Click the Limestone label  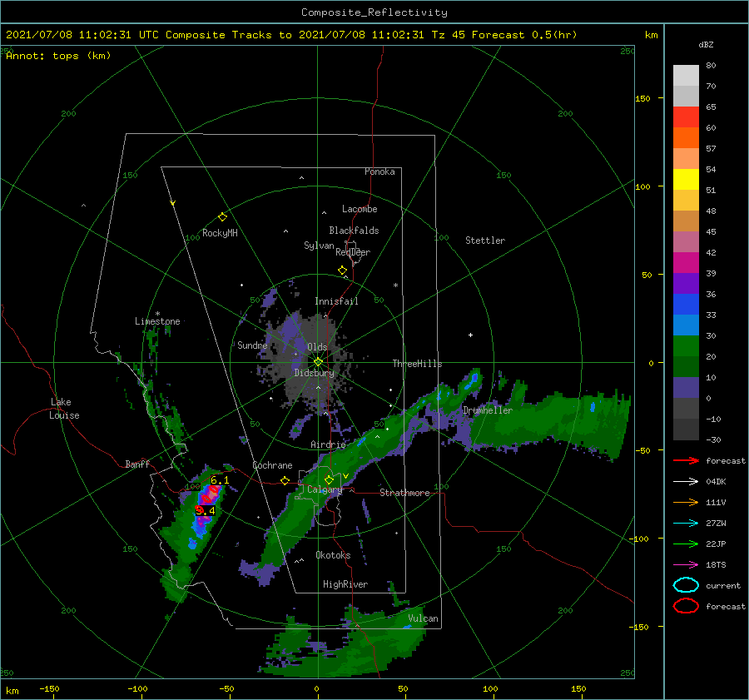pos(157,321)
